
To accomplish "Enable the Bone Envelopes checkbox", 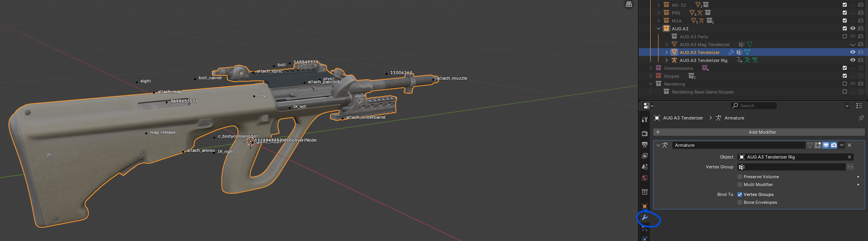I will [740, 202].
